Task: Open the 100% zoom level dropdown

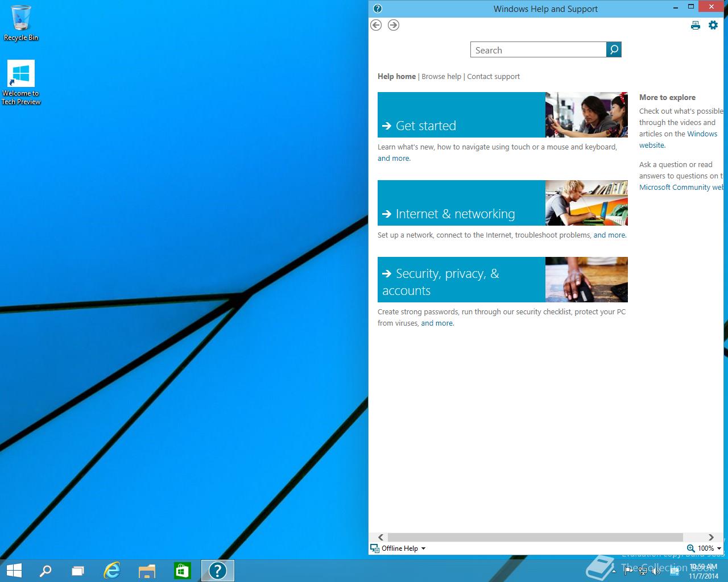Action: 719,548
